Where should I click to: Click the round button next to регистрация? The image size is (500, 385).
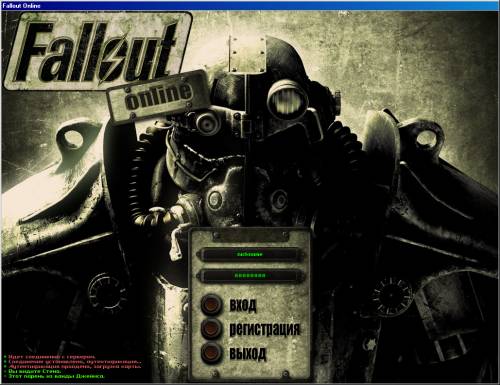(211, 328)
